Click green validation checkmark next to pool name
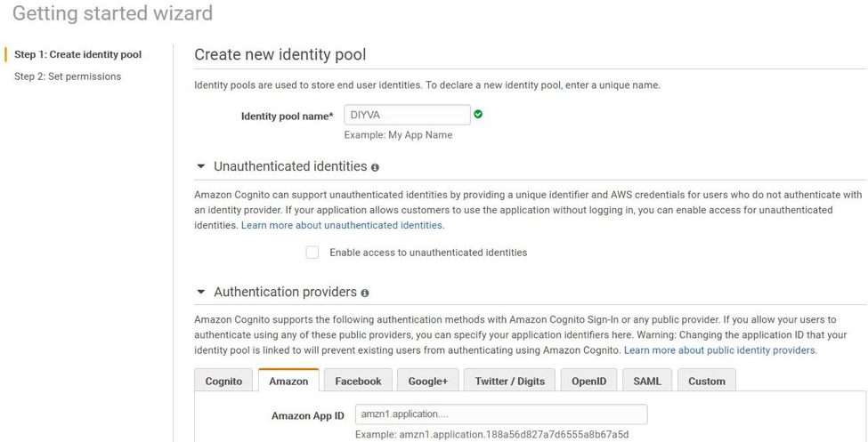 (x=478, y=115)
